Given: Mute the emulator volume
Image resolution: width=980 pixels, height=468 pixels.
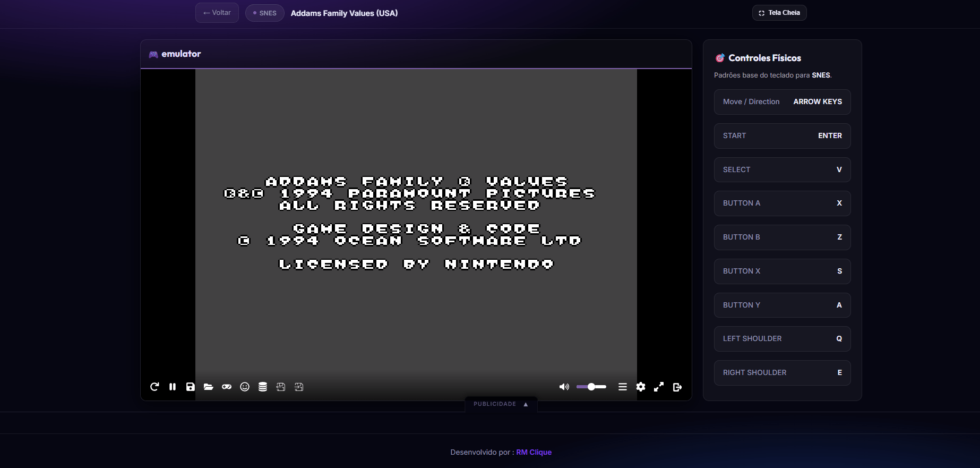Looking at the screenshot, I should point(564,387).
